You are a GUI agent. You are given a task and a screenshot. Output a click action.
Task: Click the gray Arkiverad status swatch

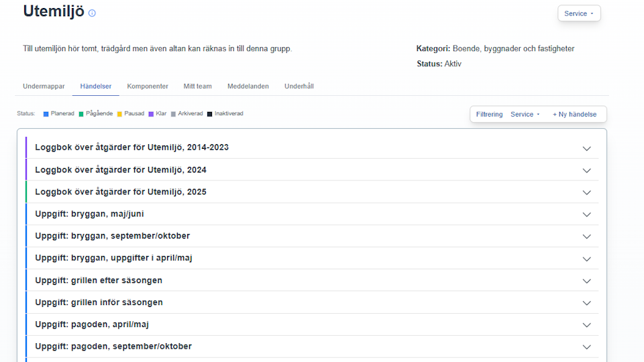click(173, 114)
